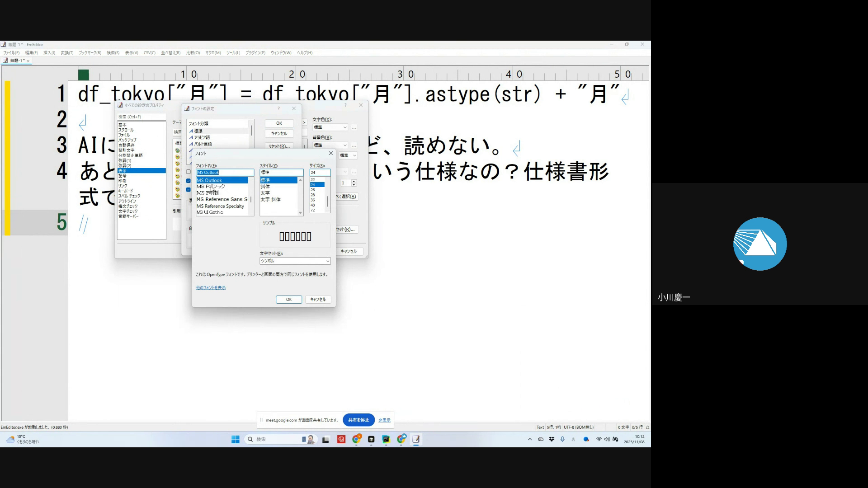Tick the unchecked checkbox in font settings dialog
The width and height of the screenshot is (868, 488).
pyautogui.click(x=189, y=172)
